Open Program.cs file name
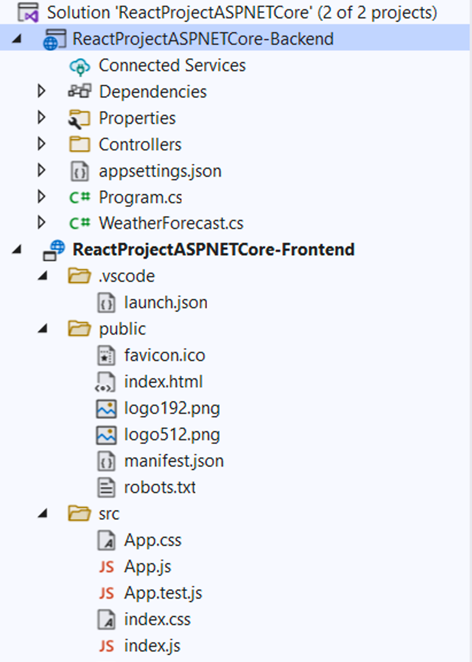 (x=141, y=197)
